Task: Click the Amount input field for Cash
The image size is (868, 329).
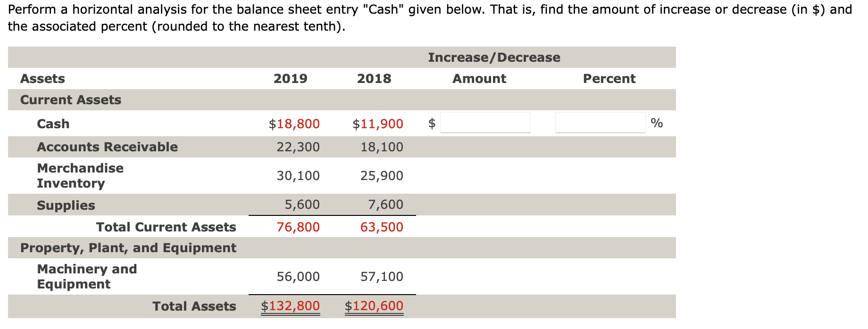Action: point(485,123)
